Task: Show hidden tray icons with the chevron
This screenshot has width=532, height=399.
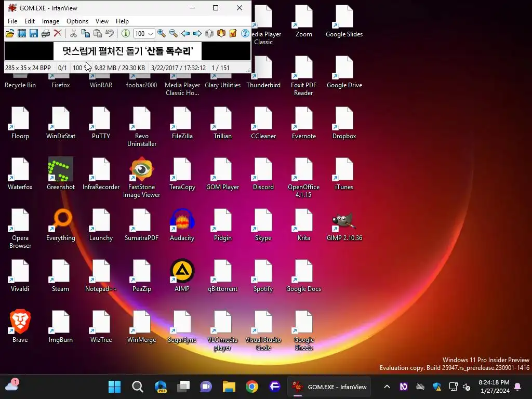Action: [x=387, y=387]
